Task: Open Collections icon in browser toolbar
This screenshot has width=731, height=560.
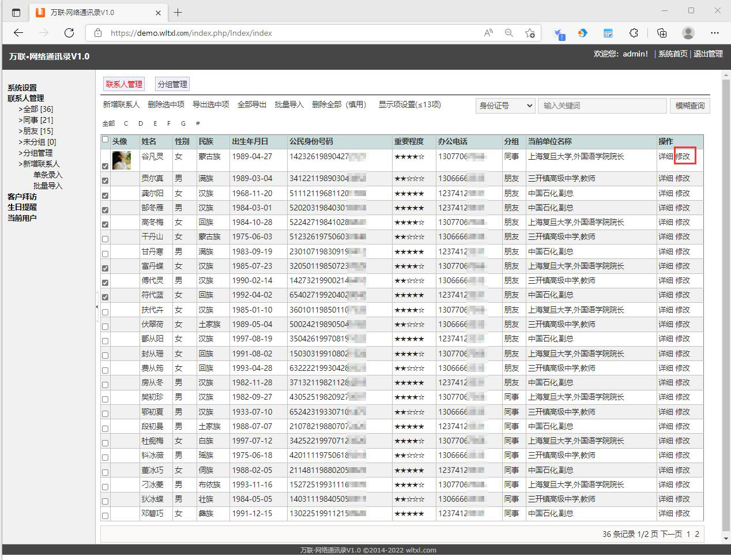Action: pos(662,33)
